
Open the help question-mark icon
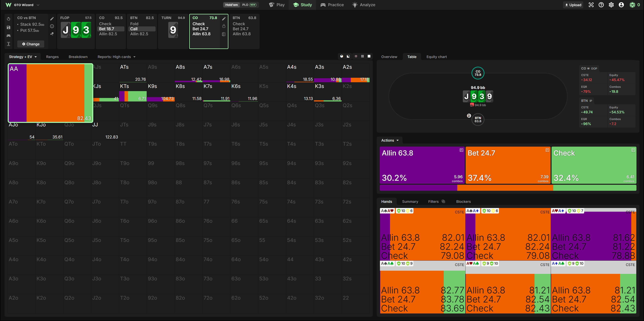(601, 5)
